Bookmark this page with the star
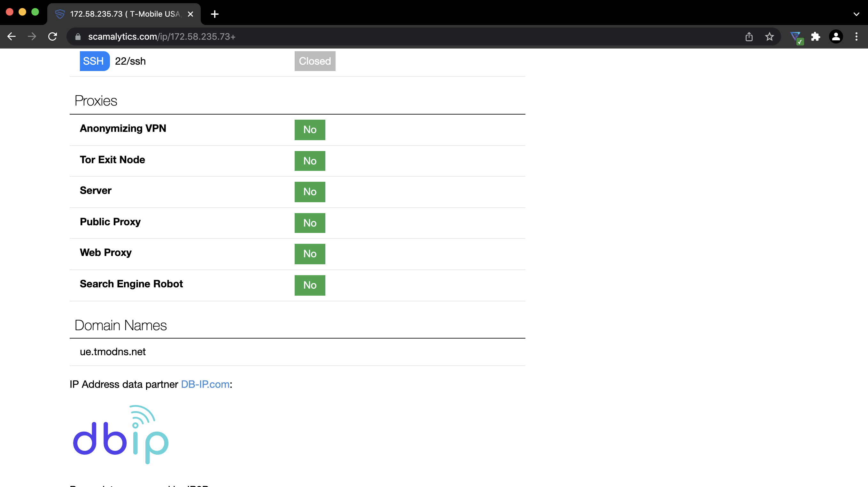This screenshot has width=868, height=487. pyautogui.click(x=769, y=36)
